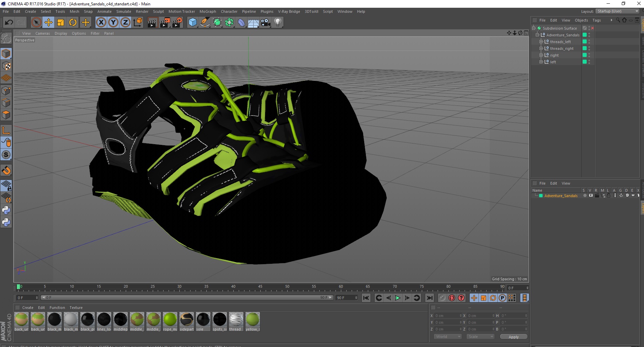
Task: Switch to Polygons mode
Action: pos(6,115)
